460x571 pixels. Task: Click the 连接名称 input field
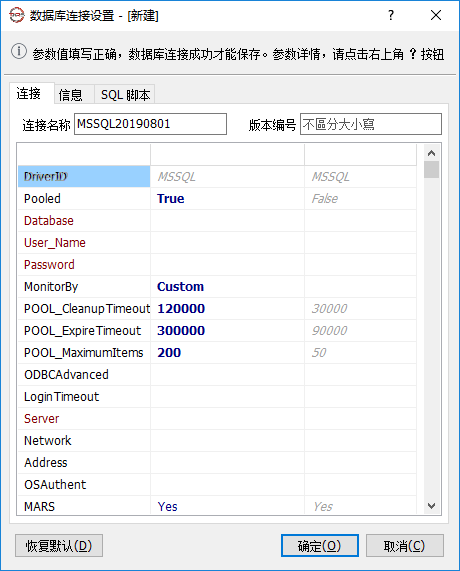click(150, 124)
